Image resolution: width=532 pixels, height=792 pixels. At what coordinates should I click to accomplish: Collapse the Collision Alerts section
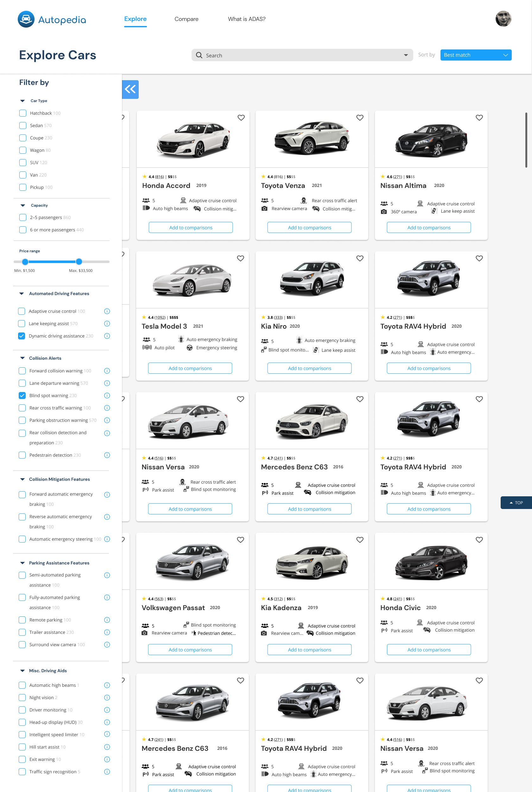coord(22,358)
